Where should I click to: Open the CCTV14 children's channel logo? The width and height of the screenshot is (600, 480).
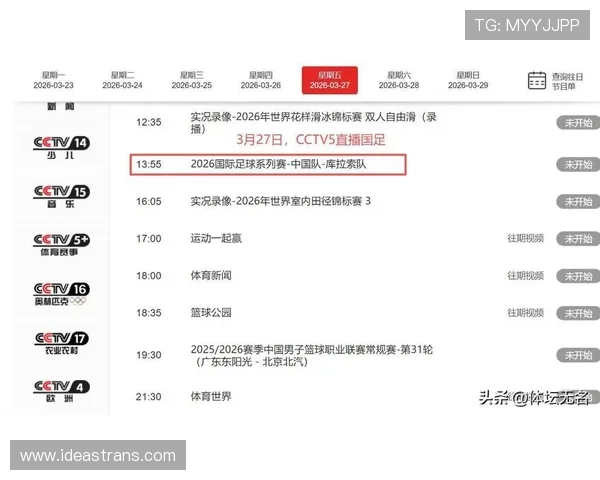coord(61,148)
